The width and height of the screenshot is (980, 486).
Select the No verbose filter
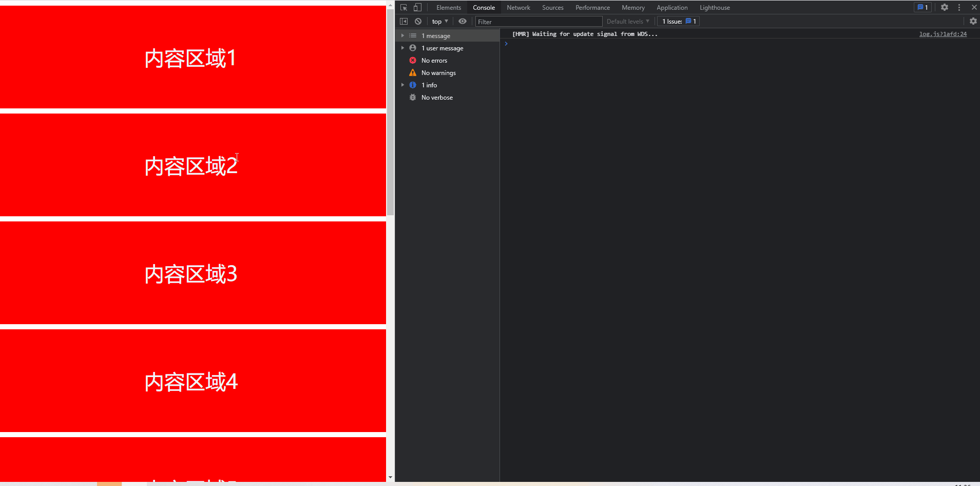[448, 97]
